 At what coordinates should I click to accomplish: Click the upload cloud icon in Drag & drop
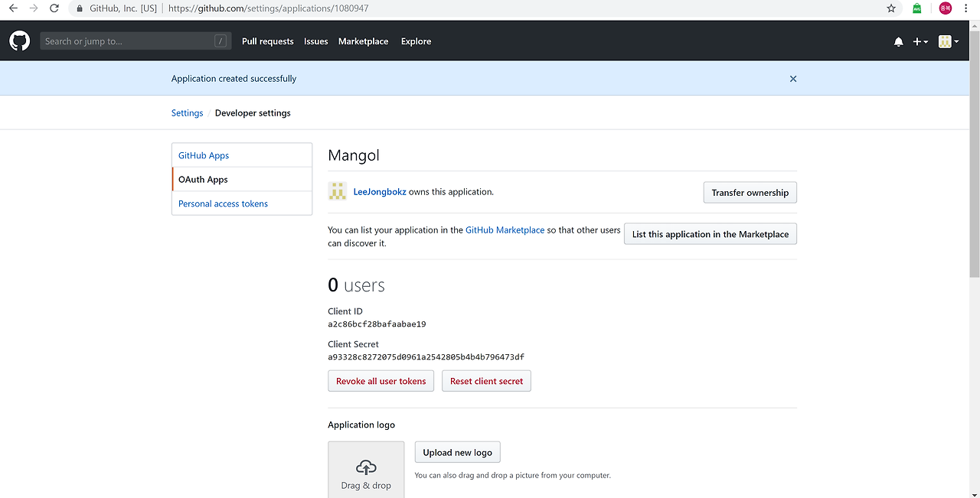pyautogui.click(x=366, y=467)
